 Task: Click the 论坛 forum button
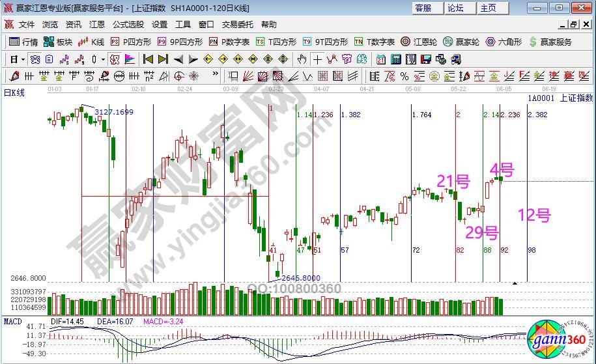(455, 8)
